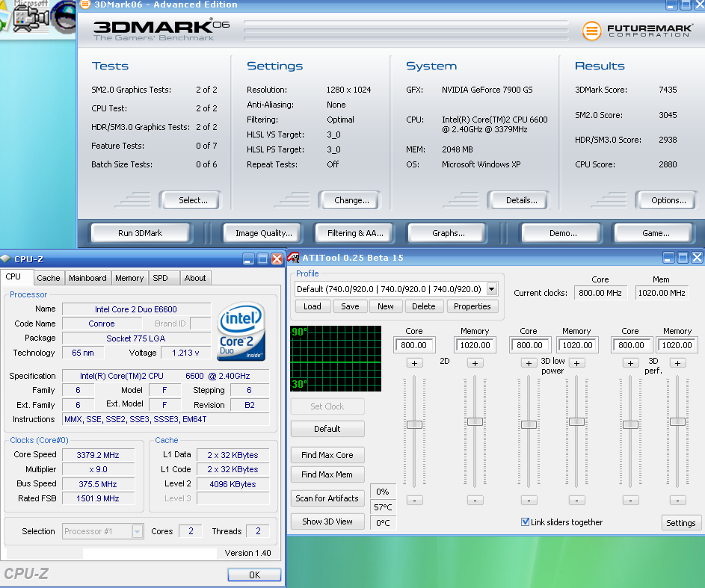Click the 2D Memory clock input field
The width and height of the screenshot is (705, 588).
[475, 345]
